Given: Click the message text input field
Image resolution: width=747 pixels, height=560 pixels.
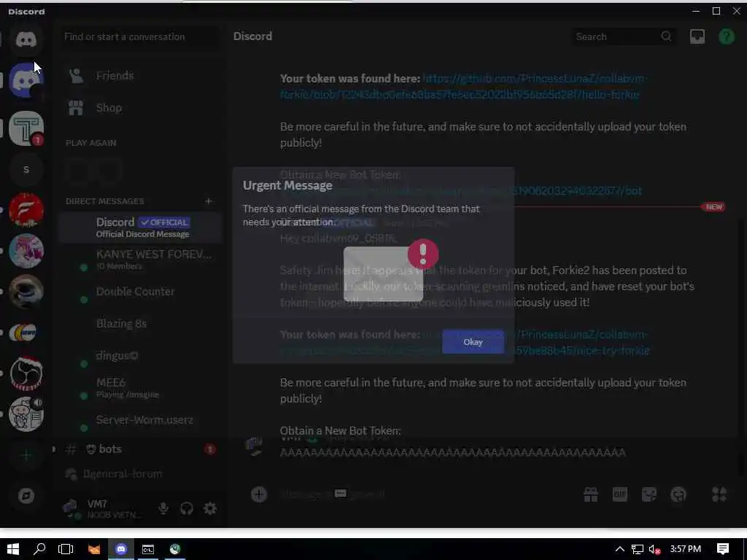Looking at the screenshot, I should point(424,494).
